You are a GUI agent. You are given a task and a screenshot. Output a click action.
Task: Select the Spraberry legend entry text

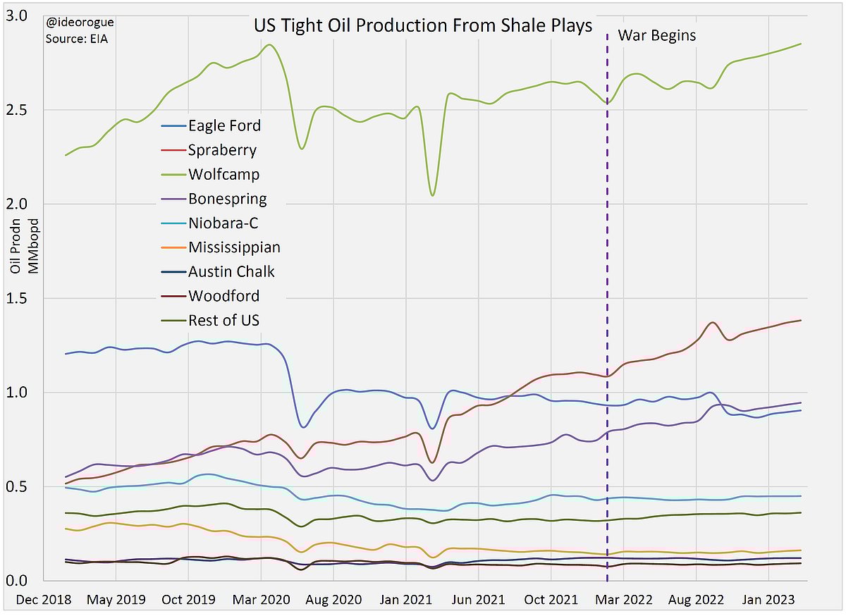[x=222, y=150]
